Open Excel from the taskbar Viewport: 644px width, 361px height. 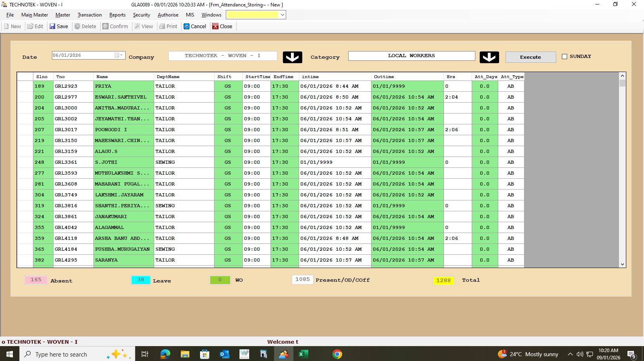(303, 354)
